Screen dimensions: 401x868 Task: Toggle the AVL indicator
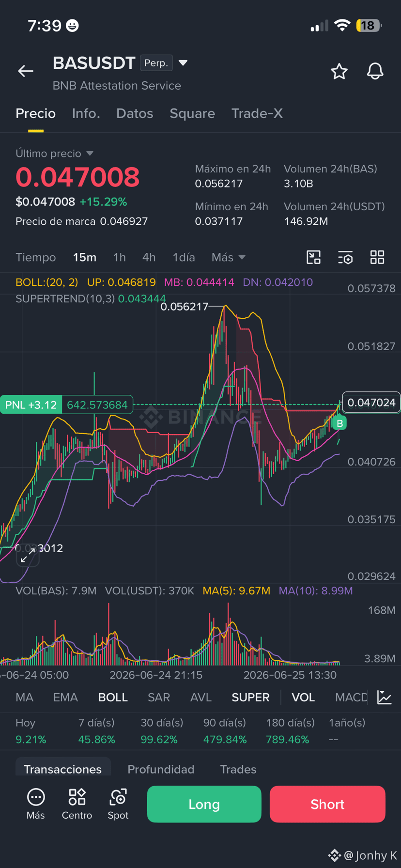coord(201,697)
